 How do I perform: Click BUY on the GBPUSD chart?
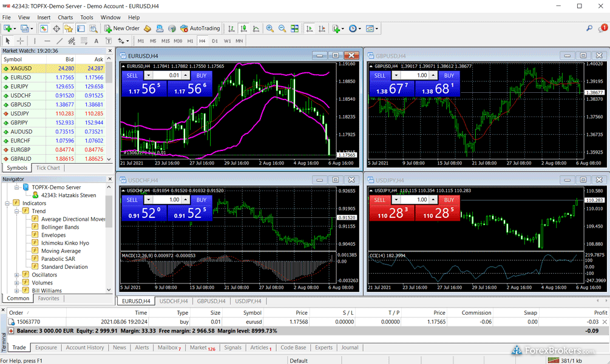449,75
